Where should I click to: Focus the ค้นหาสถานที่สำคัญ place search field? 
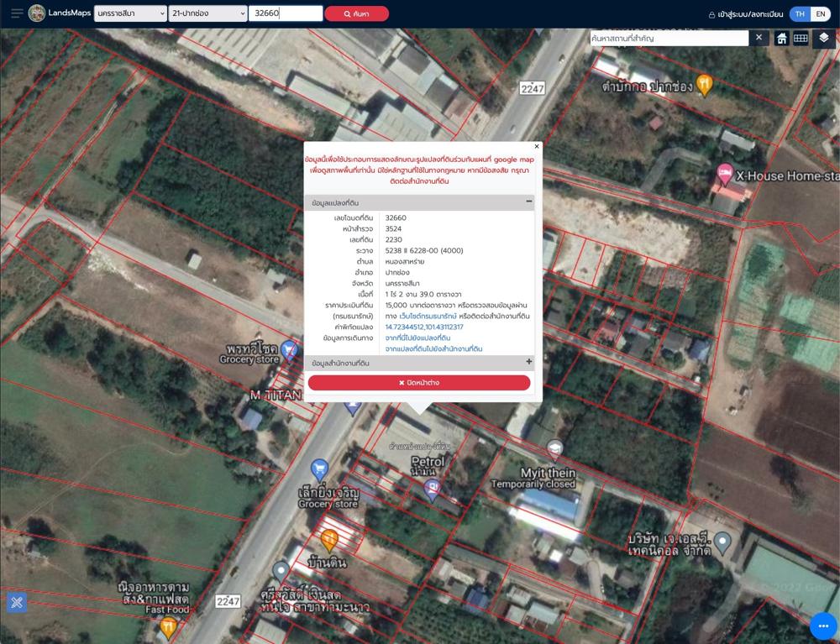(x=669, y=38)
